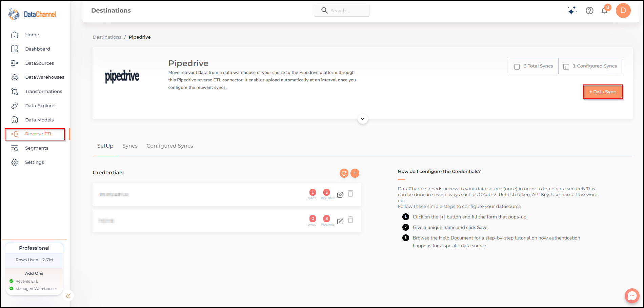Click the Professional plan label
The height and width of the screenshot is (308, 644).
pyautogui.click(x=34, y=248)
